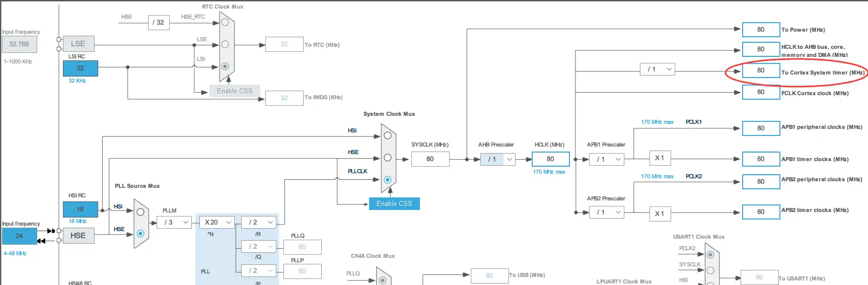Choose PLLCLK in the System Clock Mux
The image size is (868, 285).
(x=387, y=180)
